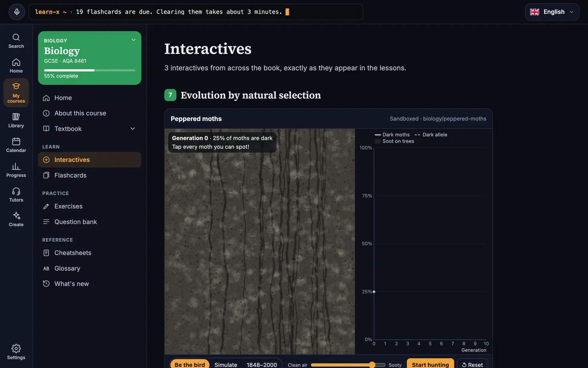This screenshot has height=368, width=588.
Task: Select the Be the bird mode
Action: click(190, 365)
